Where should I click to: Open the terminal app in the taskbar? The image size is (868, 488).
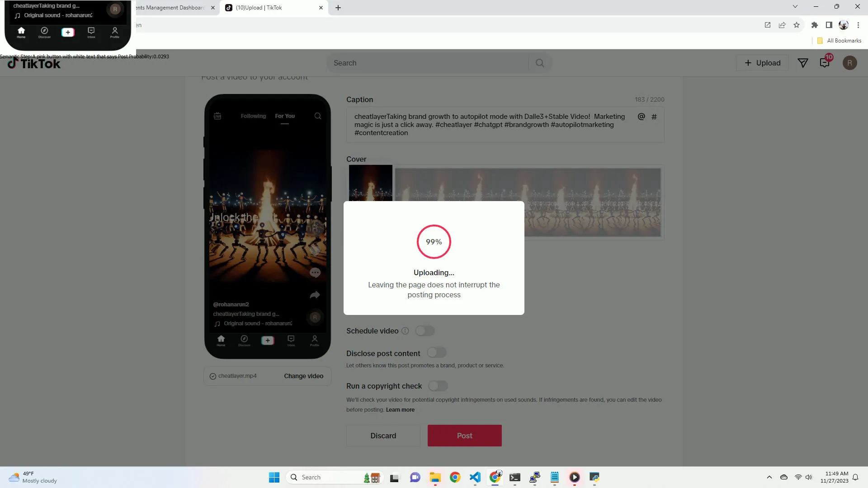click(x=514, y=477)
